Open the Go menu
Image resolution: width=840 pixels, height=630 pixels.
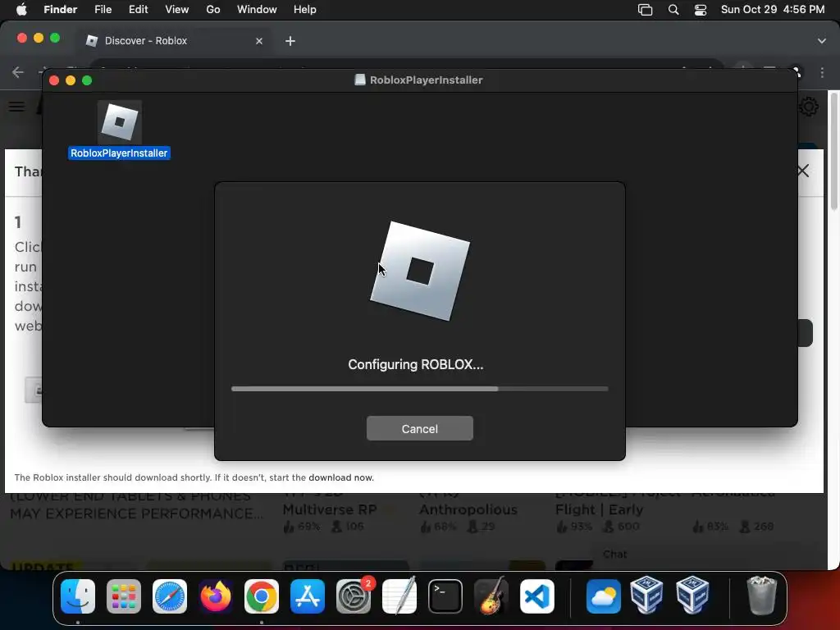[213, 10]
